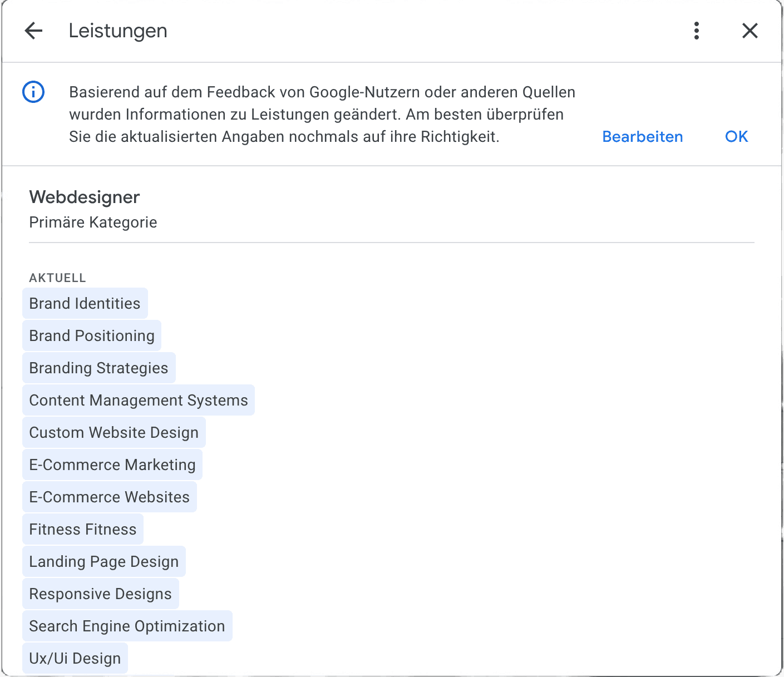This screenshot has width=784, height=677.
Task: Click the Leistungen title heading
Action: click(x=117, y=31)
